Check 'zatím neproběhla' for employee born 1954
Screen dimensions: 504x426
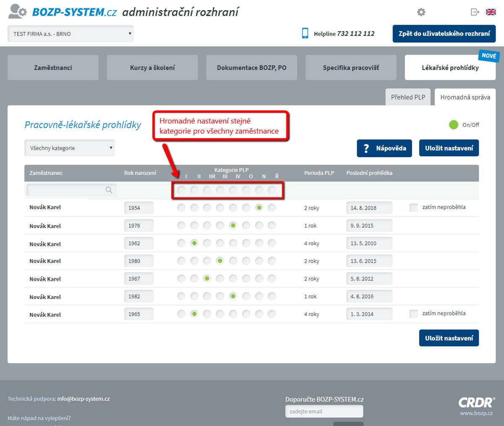click(x=414, y=208)
